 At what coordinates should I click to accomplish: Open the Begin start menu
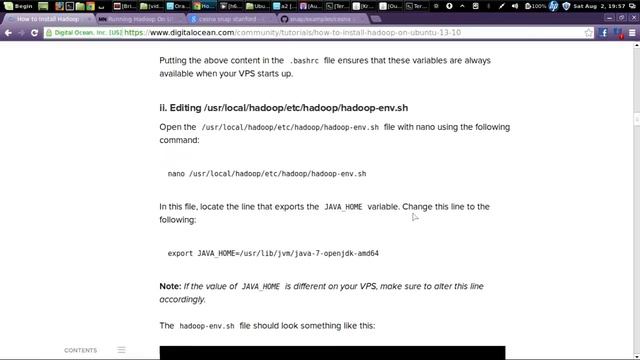[x=18, y=6]
